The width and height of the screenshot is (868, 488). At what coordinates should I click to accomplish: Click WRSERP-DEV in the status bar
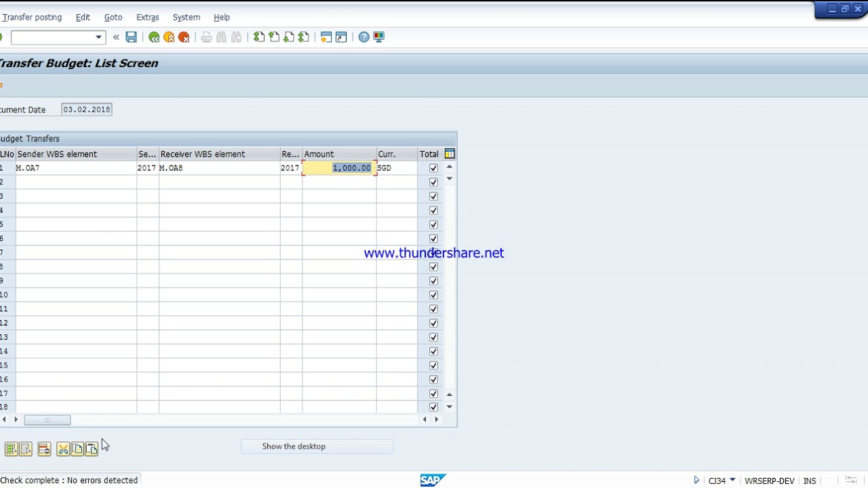[x=769, y=481]
